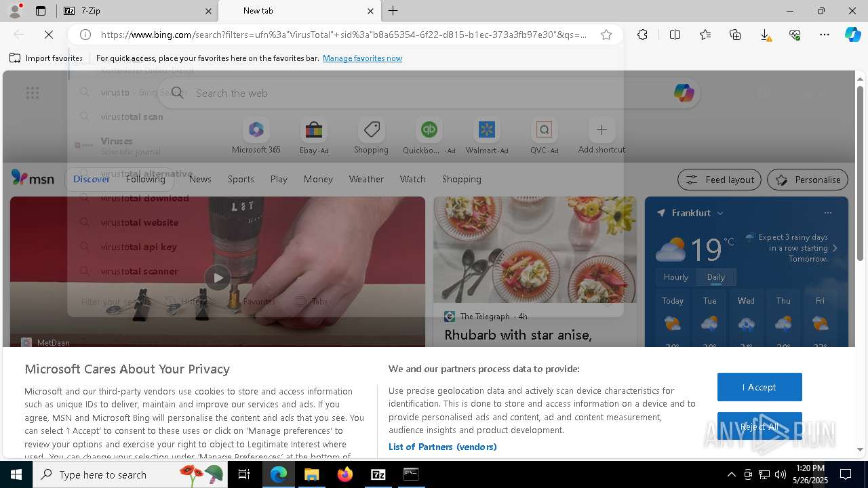Open Task View

[x=244, y=474]
